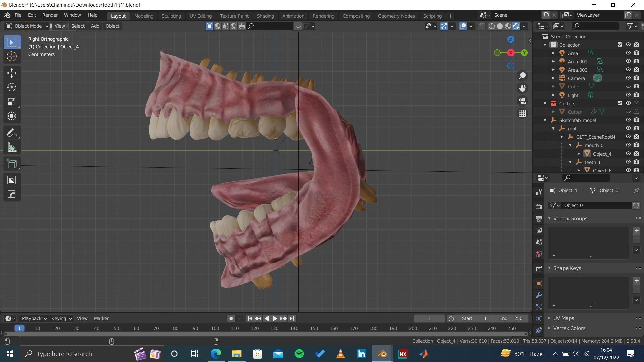Screen dimensions: 644x362
Task: Switch perspective/orthographic with grid icon
Action: [522, 114]
